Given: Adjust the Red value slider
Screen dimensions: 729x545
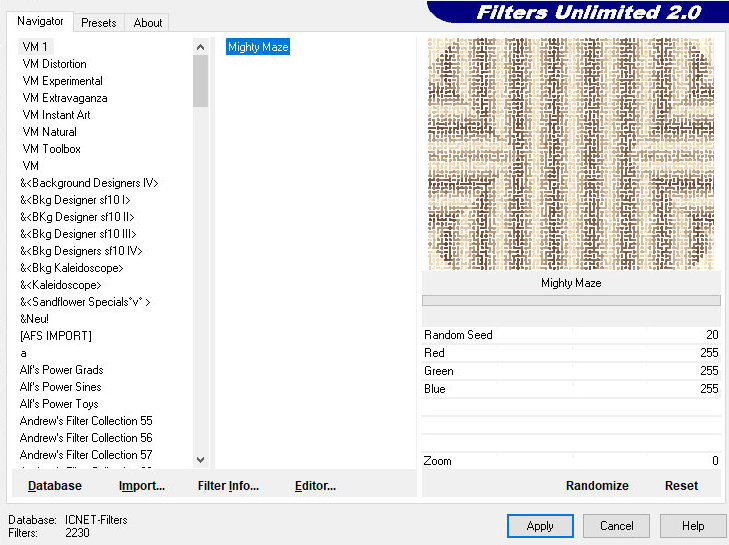Looking at the screenshot, I should (570, 353).
